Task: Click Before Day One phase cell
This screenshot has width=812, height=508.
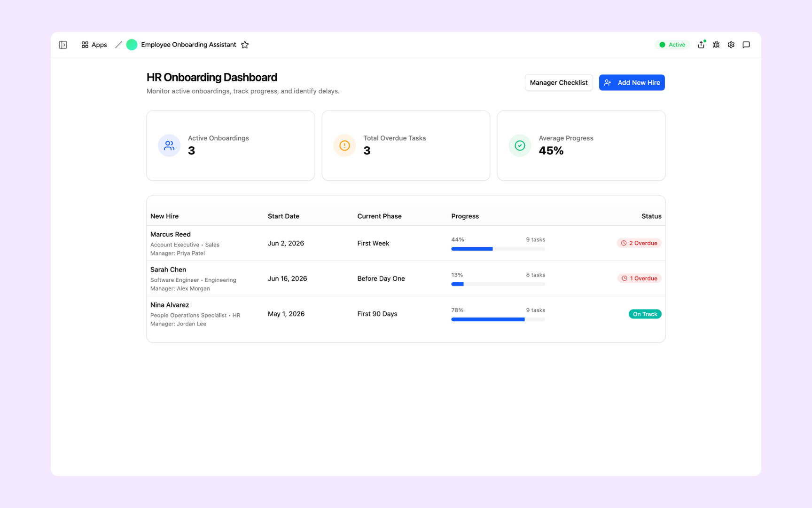Action: [x=381, y=278]
